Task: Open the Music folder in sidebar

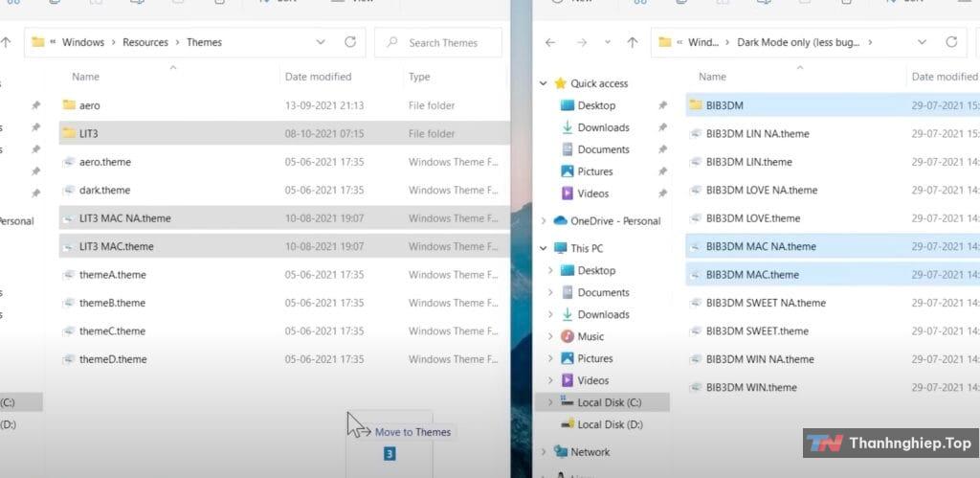Action: click(590, 336)
